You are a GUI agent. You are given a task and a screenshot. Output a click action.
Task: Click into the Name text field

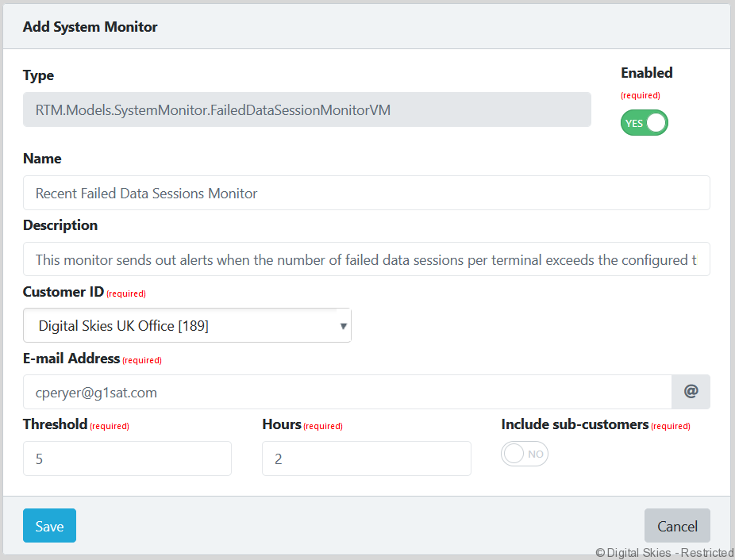pos(366,193)
